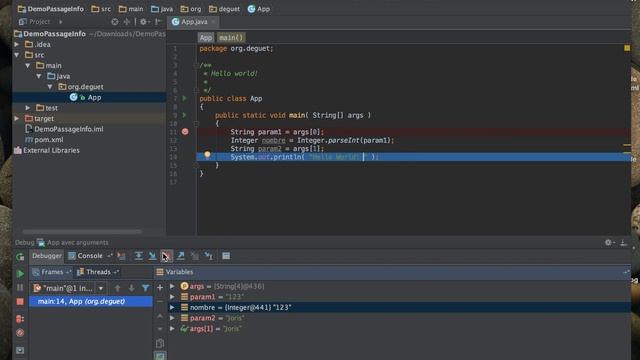Add a new watch with plus icon

click(x=160, y=288)
